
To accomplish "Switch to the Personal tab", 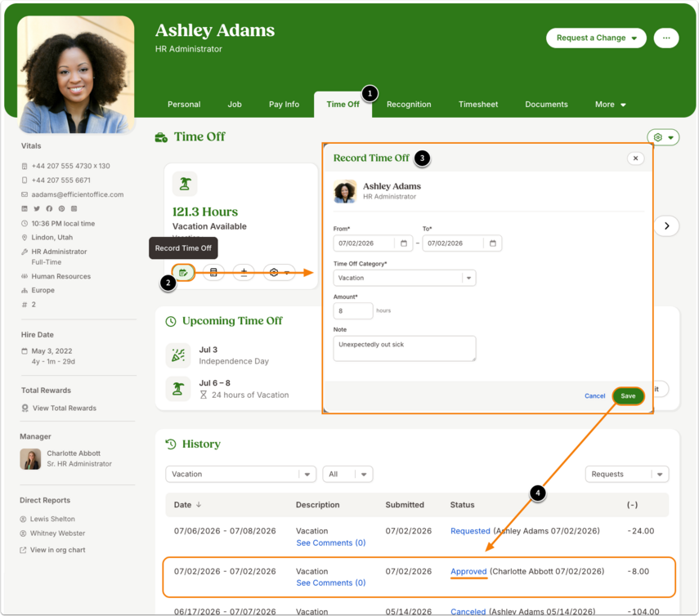I will pos(184,105).
